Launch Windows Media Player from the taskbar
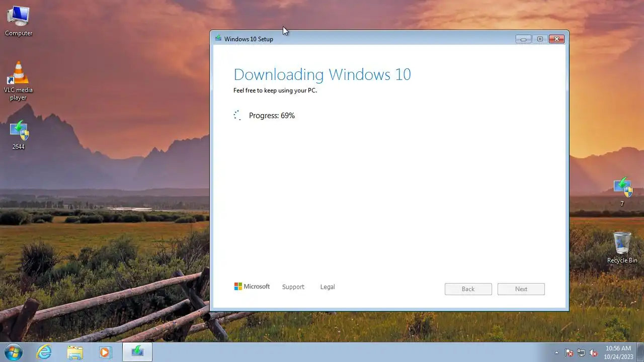The height and width of the screenshot is (362, 644). tap(105, 352)
